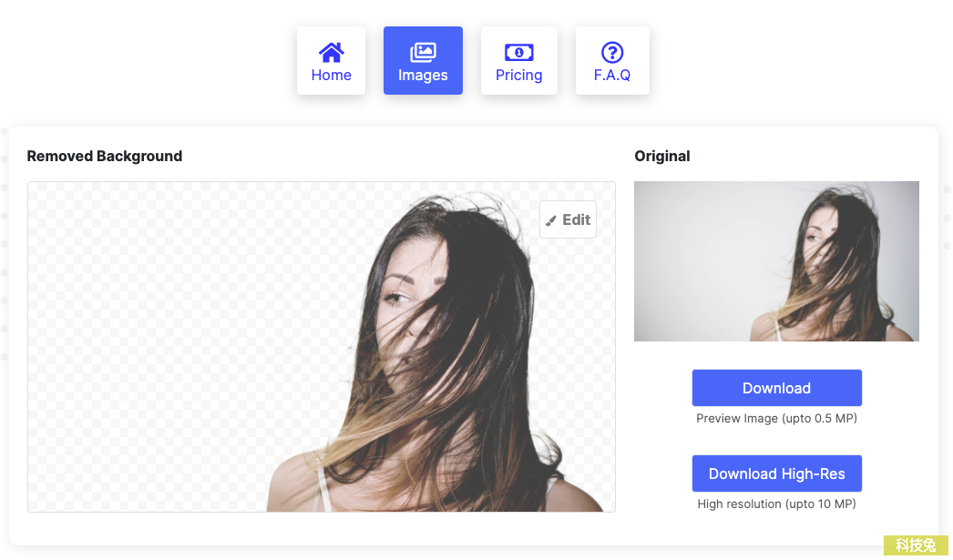Click the Original heading label
Image resolution: width=953 pixels, height=560 pixels.
click(662, 156)
